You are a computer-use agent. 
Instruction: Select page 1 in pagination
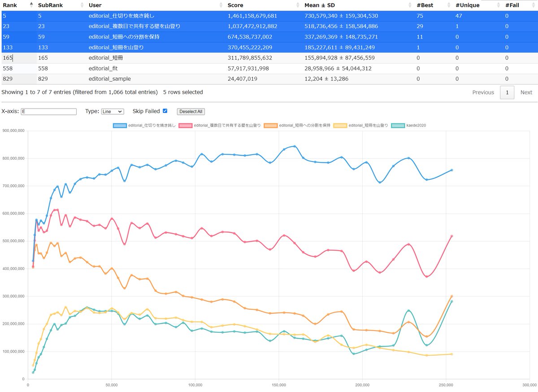(507, 92)
